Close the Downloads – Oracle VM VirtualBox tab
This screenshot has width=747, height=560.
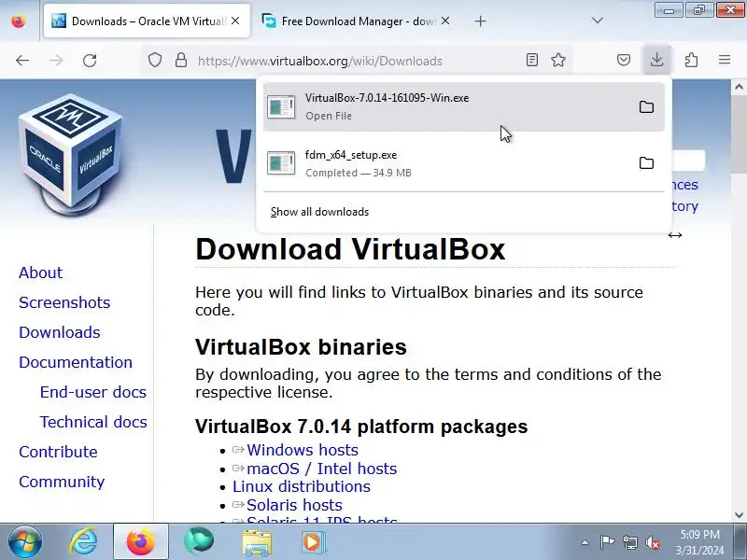[x=235, y=21]
